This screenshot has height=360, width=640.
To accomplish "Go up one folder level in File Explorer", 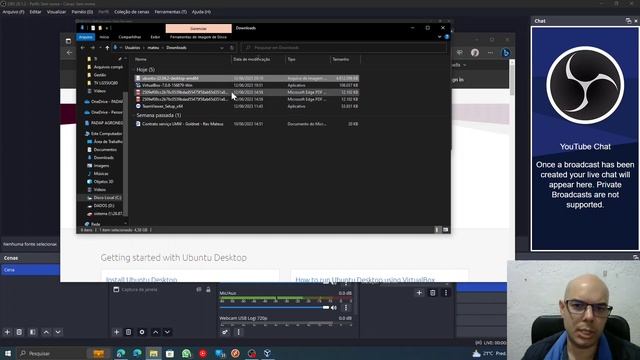I will (x=107, y=48).
